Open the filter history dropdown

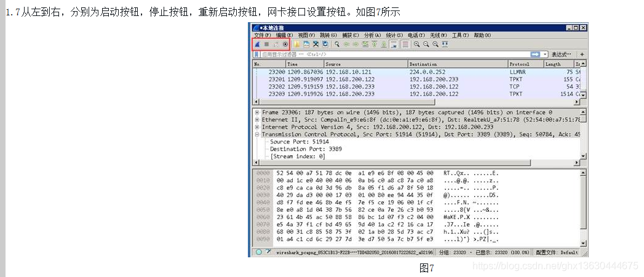[546, 54]
